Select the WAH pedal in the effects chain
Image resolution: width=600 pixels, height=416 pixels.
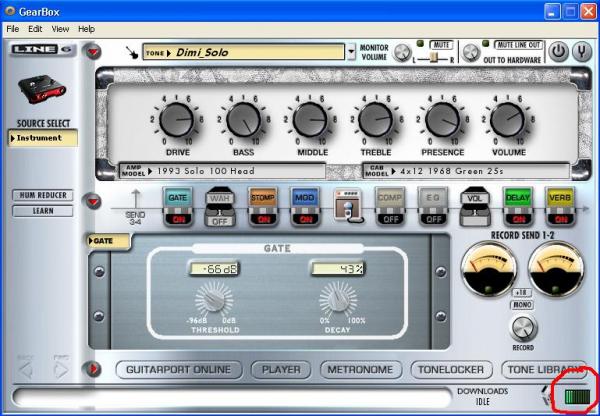point(220,199)
